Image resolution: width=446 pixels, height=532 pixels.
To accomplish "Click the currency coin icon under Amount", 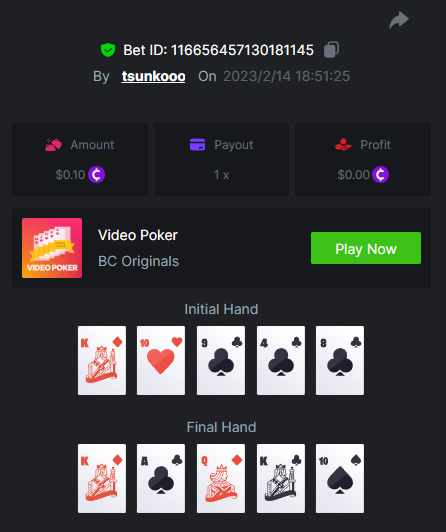I will [97, 174].
